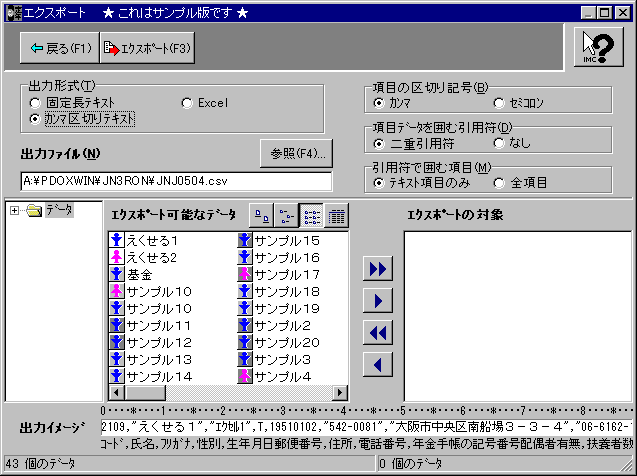Click the サンプル14 person icon
This screenshot has width=637, height=476.
117,376
